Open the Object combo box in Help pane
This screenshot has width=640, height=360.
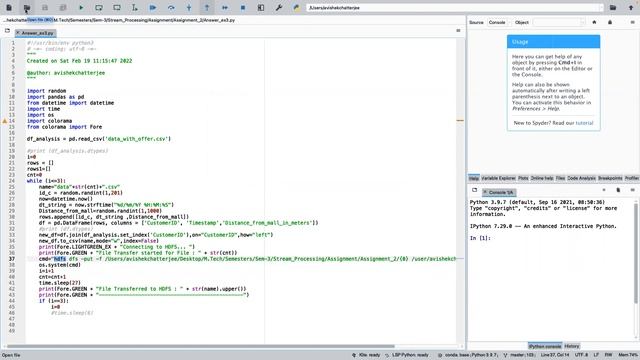(559, 22)
